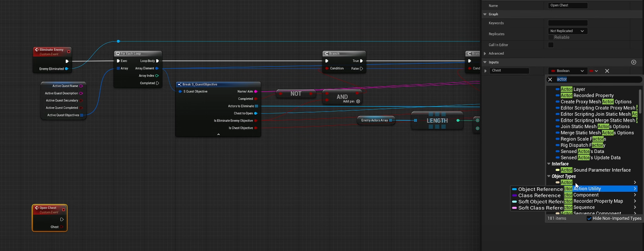Image resolution: width=644 pixels, height=251 pixels.
Task: Click the Loop Body exec output pin
Action: (157, 61)
